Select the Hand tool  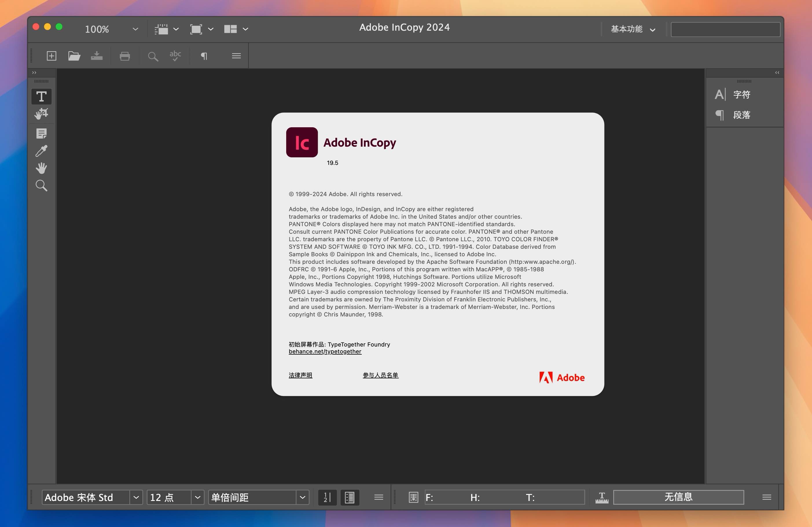coord(41,168)
